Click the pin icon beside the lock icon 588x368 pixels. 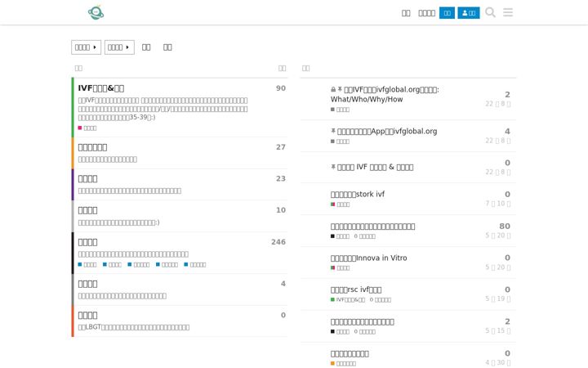click(x=340, y=89)
